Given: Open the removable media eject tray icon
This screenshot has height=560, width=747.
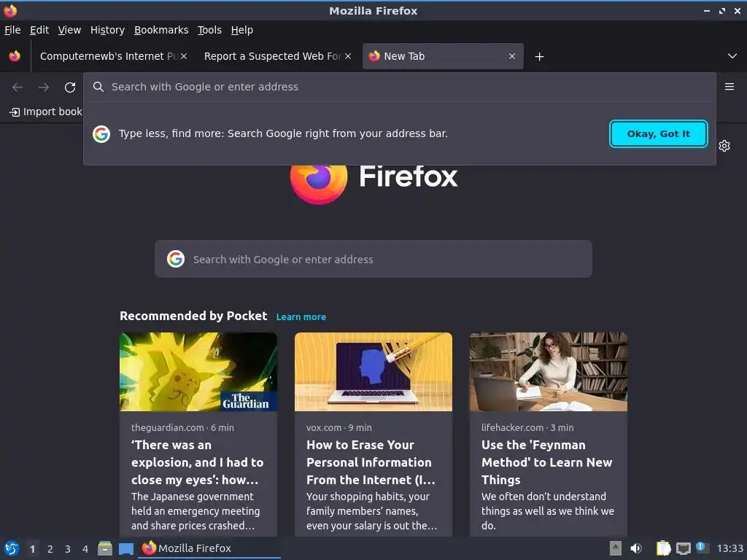Looking at the screenshot, I should point(616,548).
